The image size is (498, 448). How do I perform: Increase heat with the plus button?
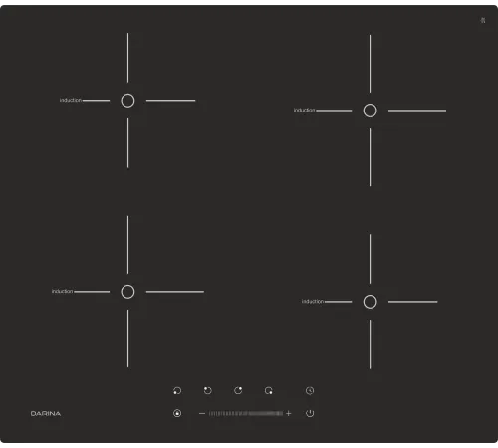(x=288, y=413)
